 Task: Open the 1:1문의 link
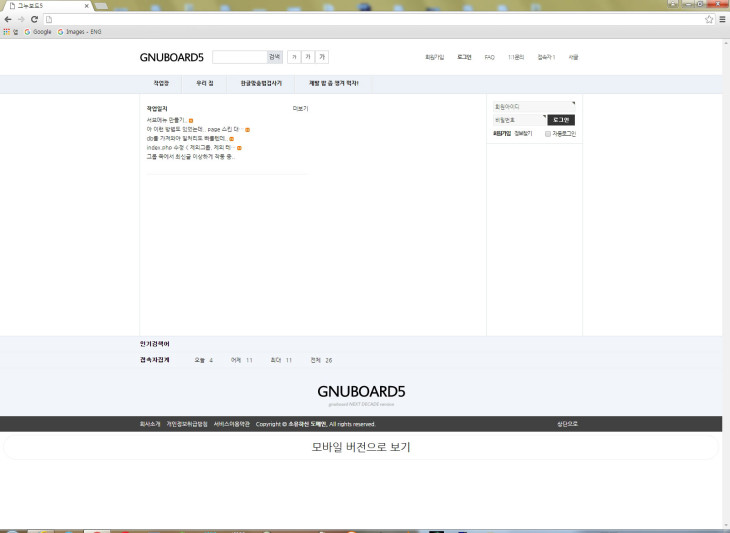click(x=516, y=57)
